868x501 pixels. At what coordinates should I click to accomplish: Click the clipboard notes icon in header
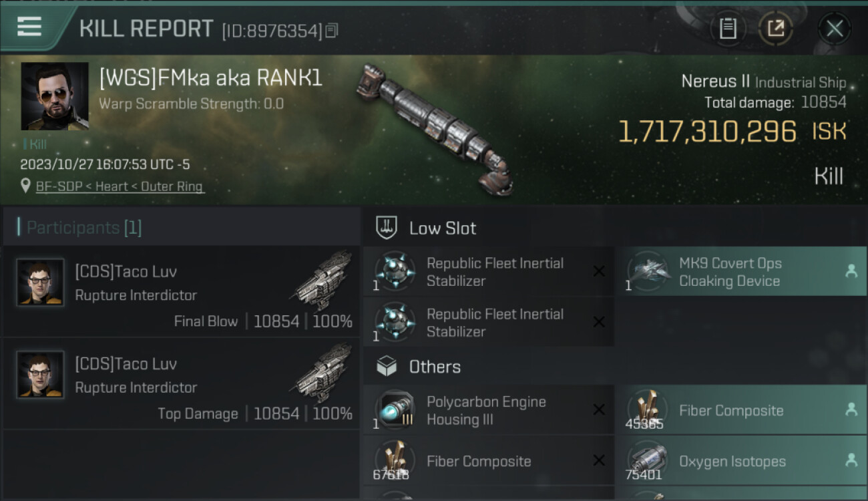(x=728, y=28)
